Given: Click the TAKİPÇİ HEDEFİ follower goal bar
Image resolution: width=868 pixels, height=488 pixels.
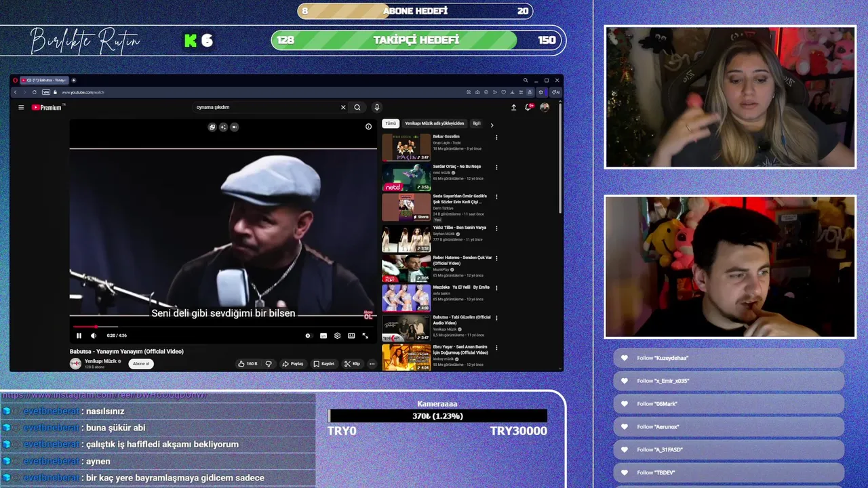Looking at the screenshot, I should 417,40.
